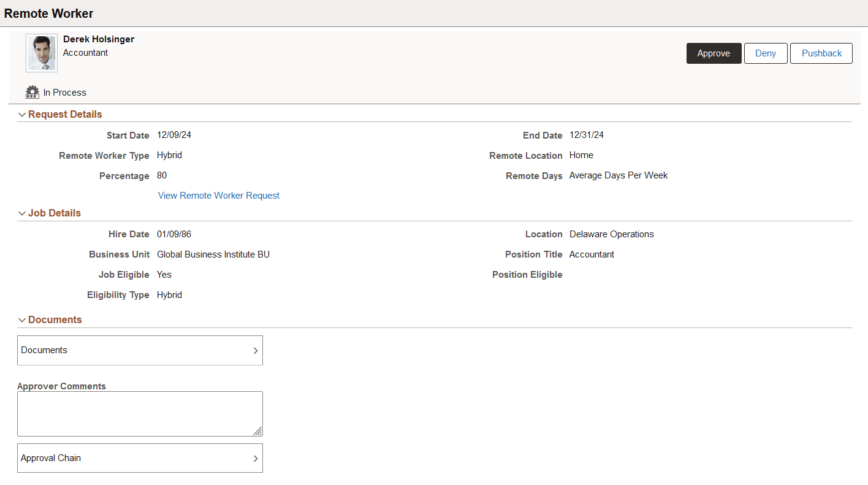Click the In Process status text
868x485 pixels.
(x=64, y=92)
